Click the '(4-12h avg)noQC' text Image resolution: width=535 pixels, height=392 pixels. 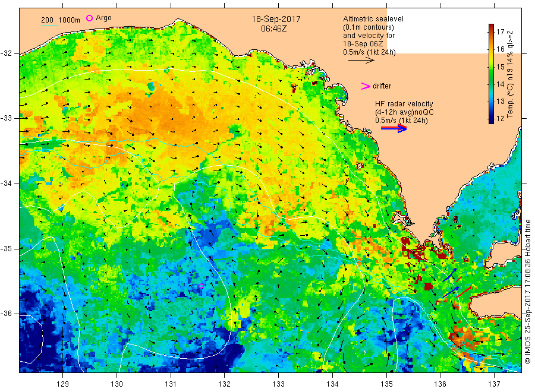[x=404, y=112]
